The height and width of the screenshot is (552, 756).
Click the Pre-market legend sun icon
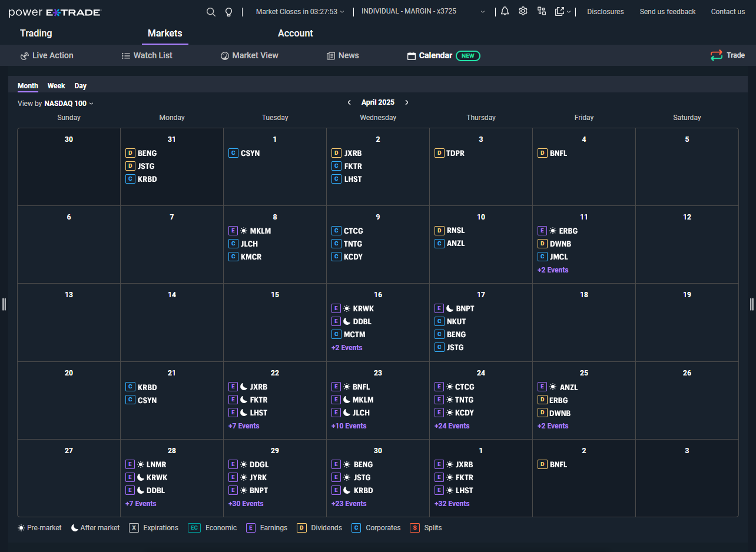pyautogui.click(x=21, y=528)
